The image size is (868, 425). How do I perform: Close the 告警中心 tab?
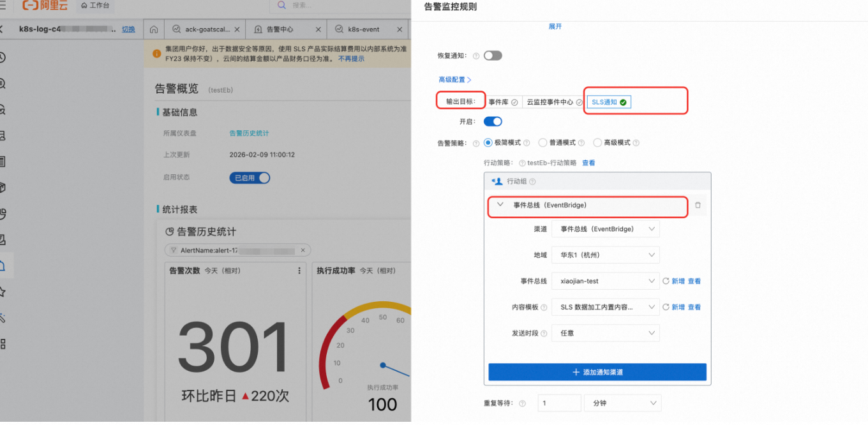(x=319, y=29)
